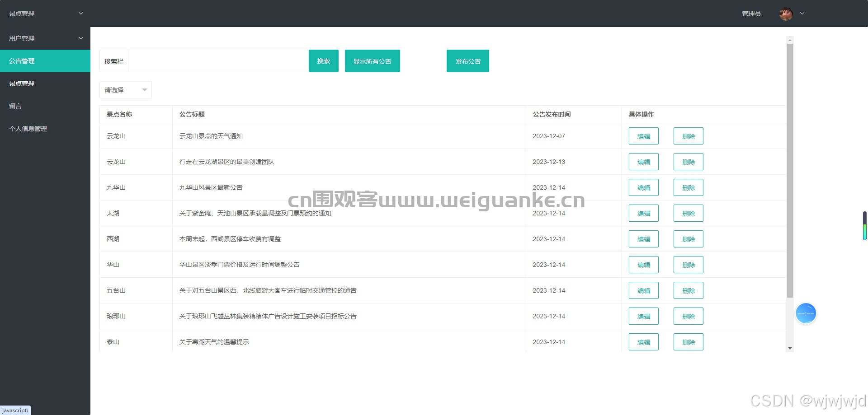The width and height of the screenshot is (868, 415).
Task: Edit the 琅琊山 bidding announcement
Action: click(x=644, y=316)
